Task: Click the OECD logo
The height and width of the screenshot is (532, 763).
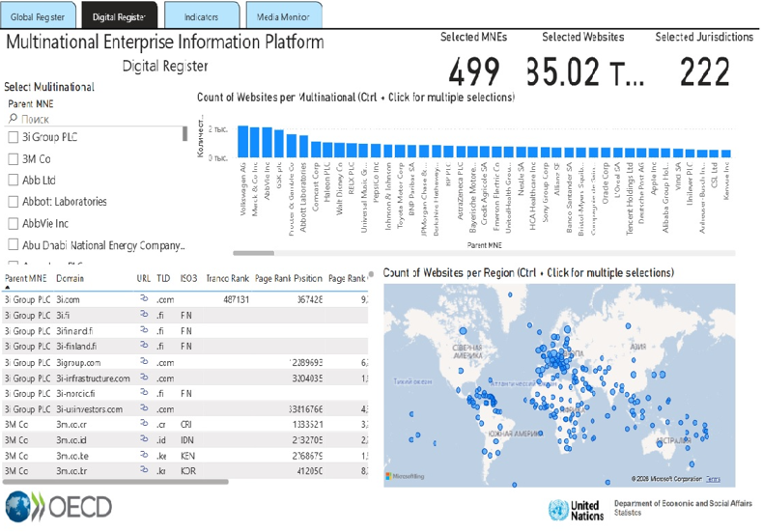Action: click(58, 507)
